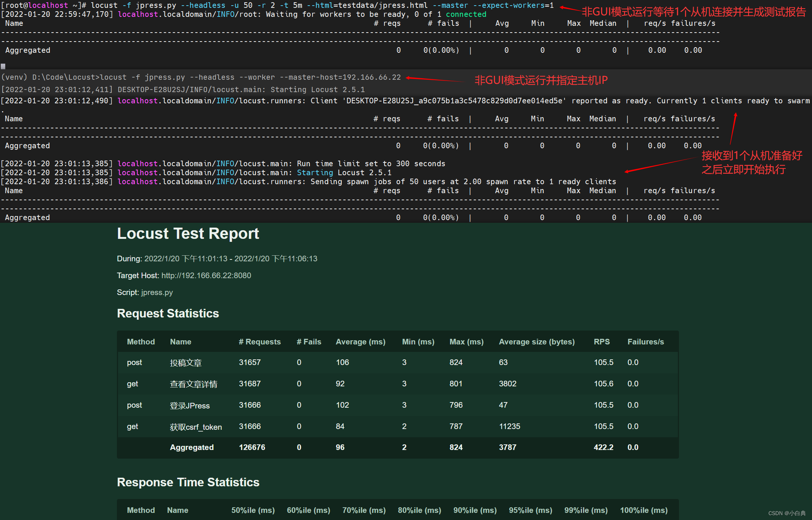Click the 80%ile (ms) column header

click(419, 510)
